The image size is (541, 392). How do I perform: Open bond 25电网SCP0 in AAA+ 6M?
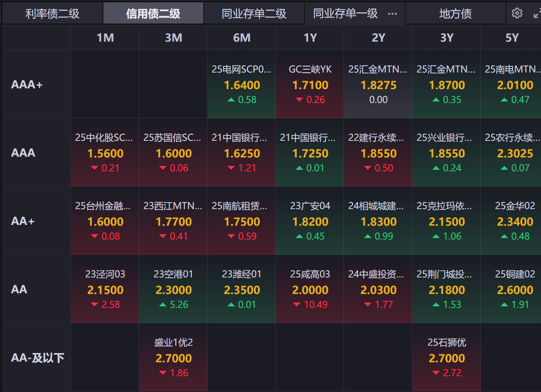242,84
